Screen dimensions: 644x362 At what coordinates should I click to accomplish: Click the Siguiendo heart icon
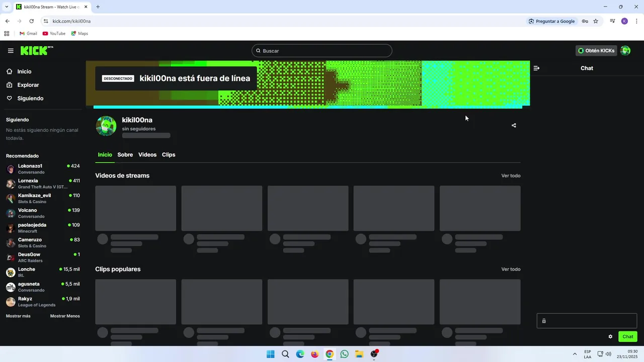[x=10, y=98]
